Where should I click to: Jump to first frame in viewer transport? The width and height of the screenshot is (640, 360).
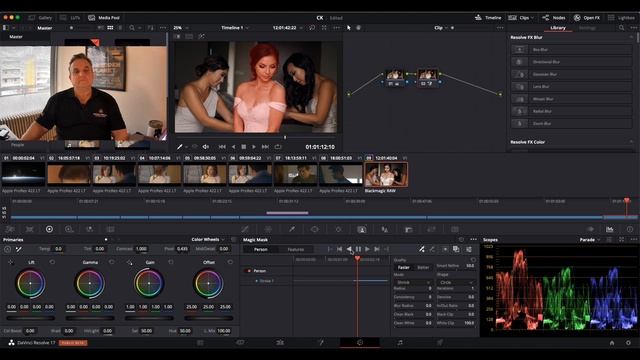pos(222,147)
